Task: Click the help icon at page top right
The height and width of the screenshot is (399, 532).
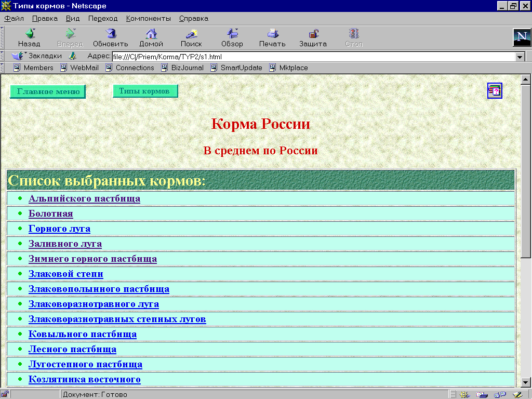Action: tap(495, 90)
